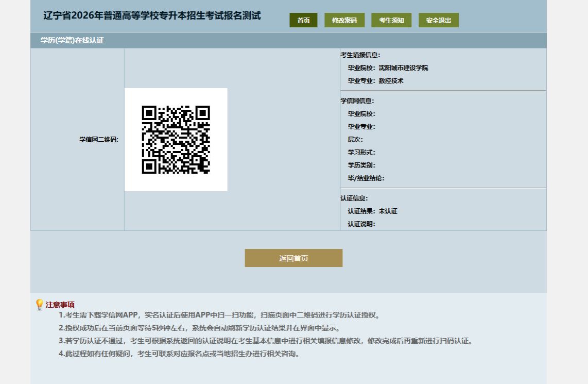588x384 pixels.
Task: Click the 学信网二维码 label
Action: [98, 140]
